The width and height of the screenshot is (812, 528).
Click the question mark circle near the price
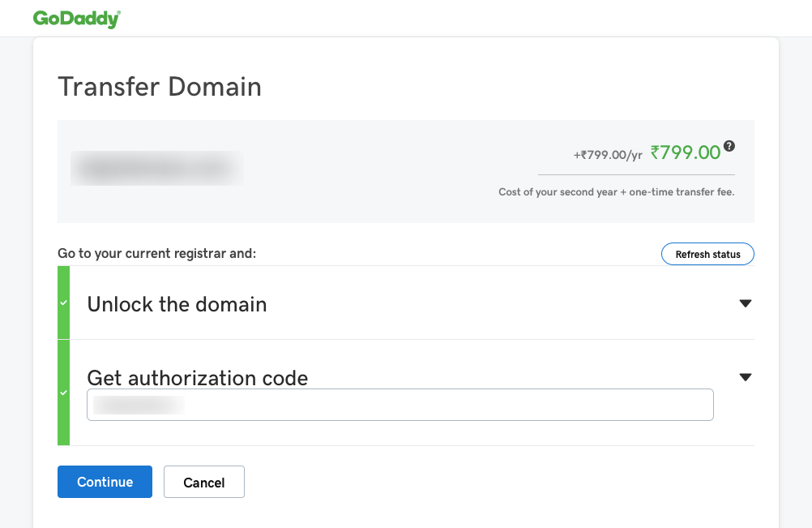[x=729, y=147]
